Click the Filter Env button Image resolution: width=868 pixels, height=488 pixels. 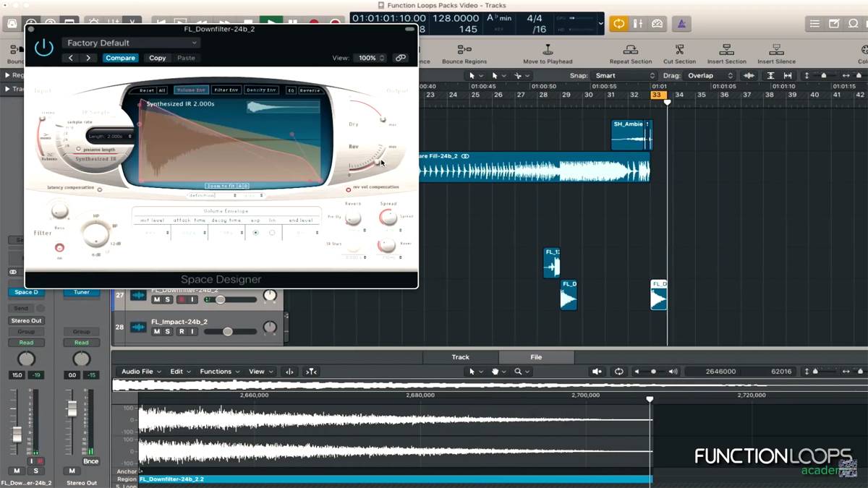[226, 90]
